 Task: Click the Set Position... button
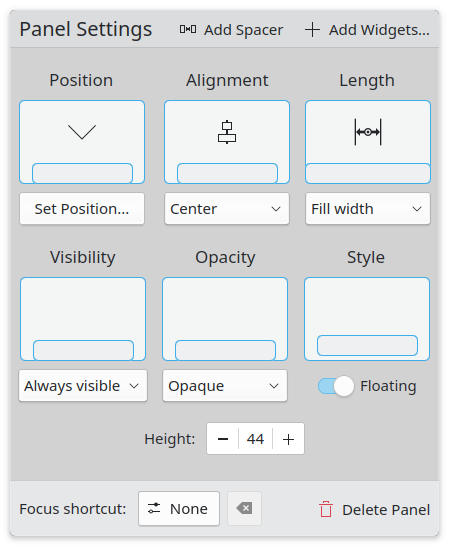[x=82, y=209]
